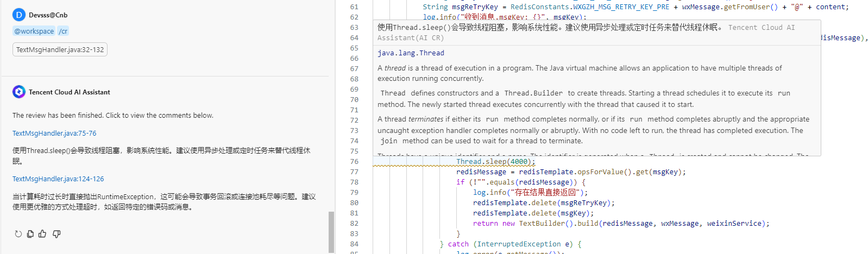
Task: Click the regenerate response icon
Action: click(x=18, y=234)
